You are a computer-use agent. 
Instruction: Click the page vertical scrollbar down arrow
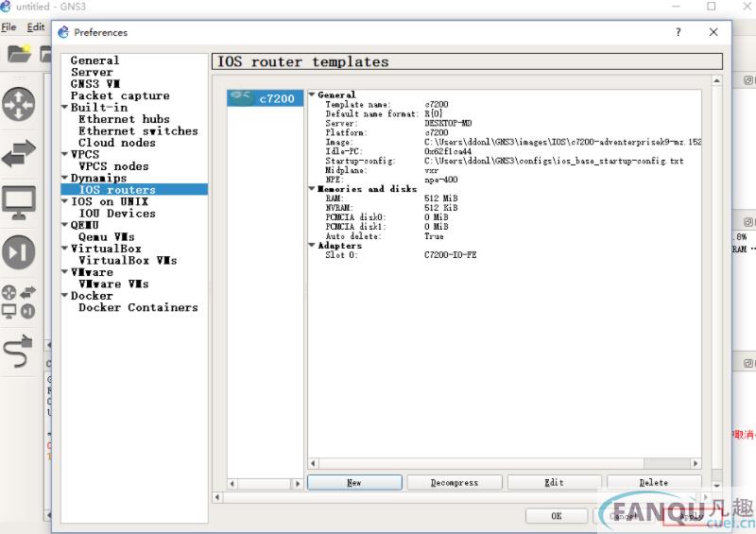pos(717,486)
